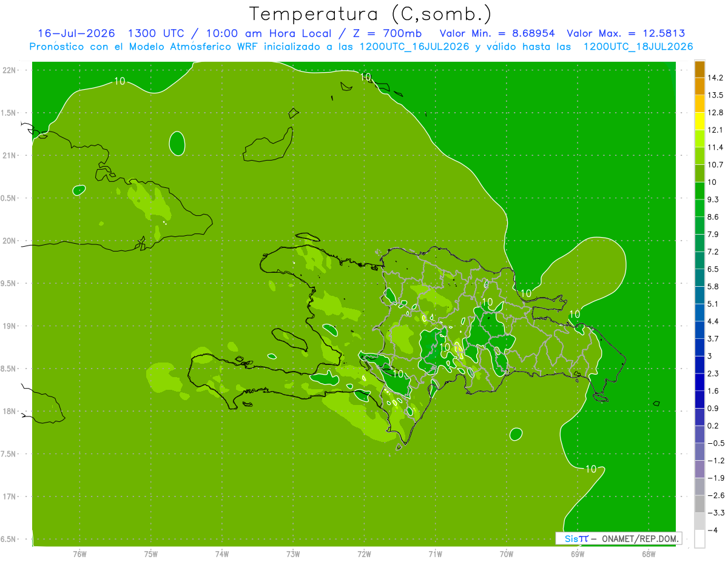This screenshot has height=562, width=728.
Task: Click the dark blue swatch between 2.3 and 3
Action: pos(699,365)
